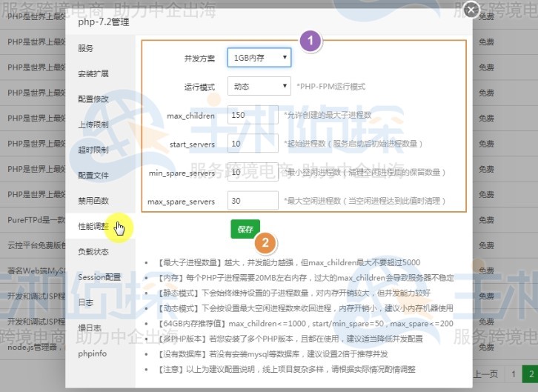Open the 并发方案 1GB内存 dropdown

[x=259, y=58]
